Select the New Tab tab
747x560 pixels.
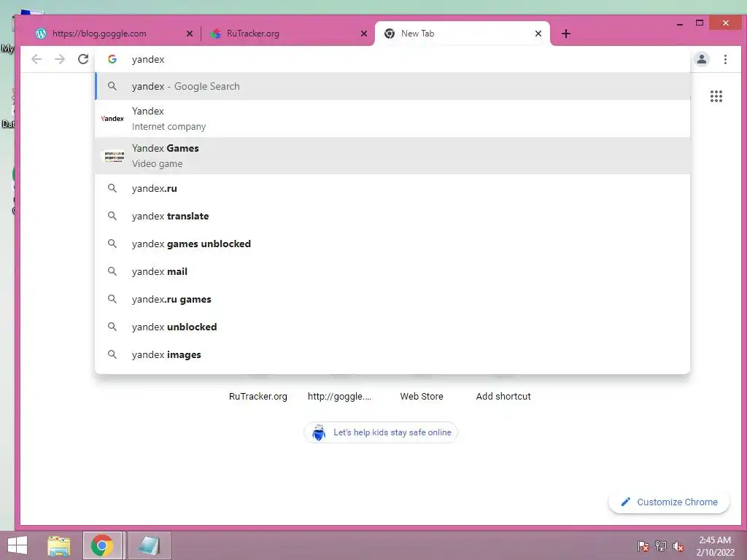pos(462,34)
